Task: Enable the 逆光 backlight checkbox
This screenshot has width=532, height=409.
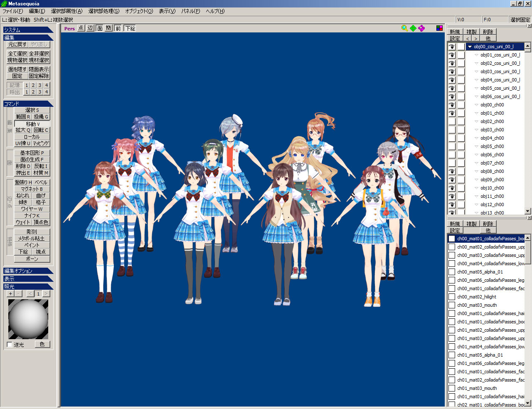Action: (x=10, y=345)
